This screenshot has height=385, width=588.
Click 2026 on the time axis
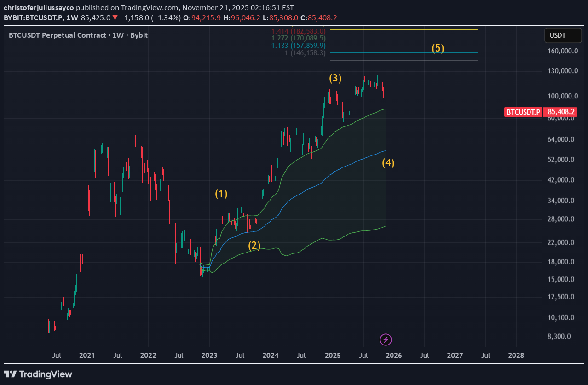coord(394,356)
